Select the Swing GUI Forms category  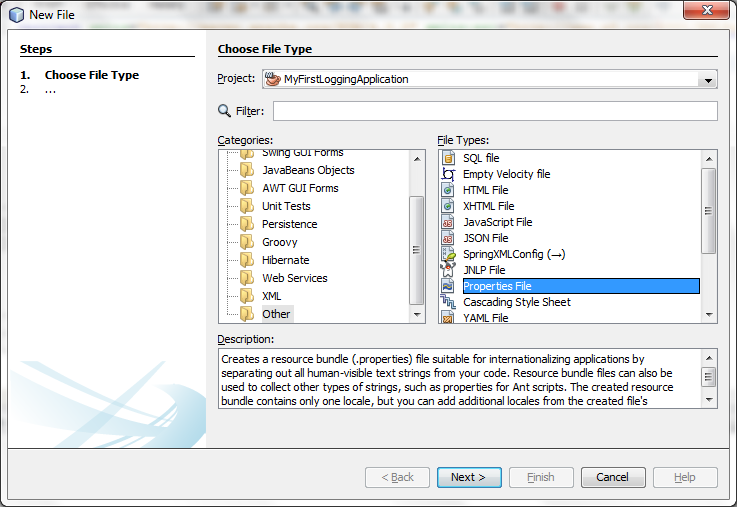pyautogui.click(x=303, y=153)
